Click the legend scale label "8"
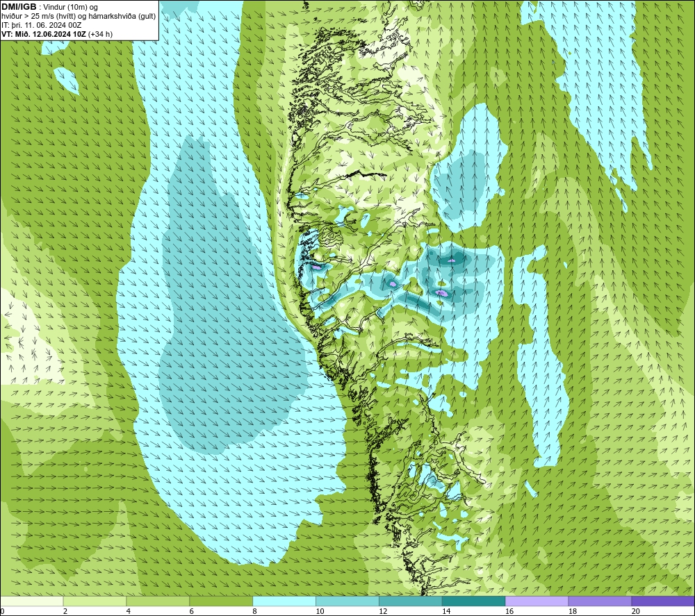 pyautogui.click(x=254, y=611)
